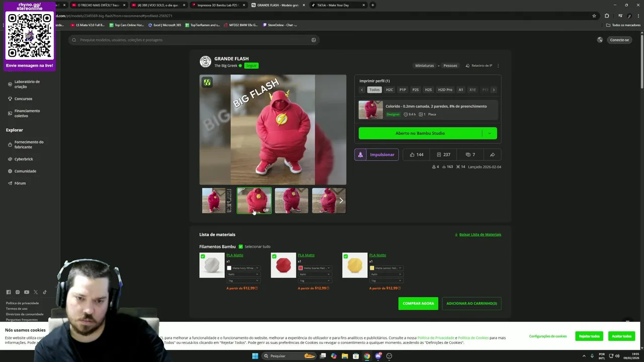The height and width of the screenshot is (362, 644).
Task: Click the Conecte-se login button
Action: [619, 40]
